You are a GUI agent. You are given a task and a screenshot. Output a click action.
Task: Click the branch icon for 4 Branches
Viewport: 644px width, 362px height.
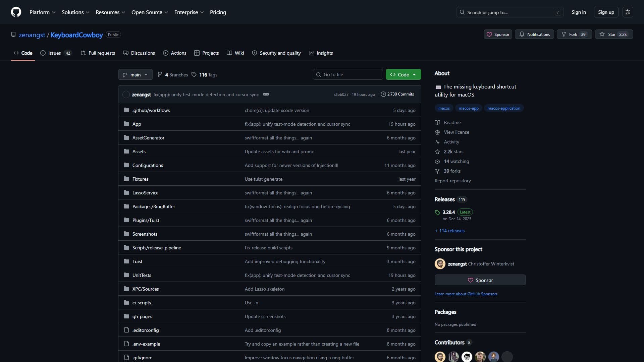click(x=160, y=75)
